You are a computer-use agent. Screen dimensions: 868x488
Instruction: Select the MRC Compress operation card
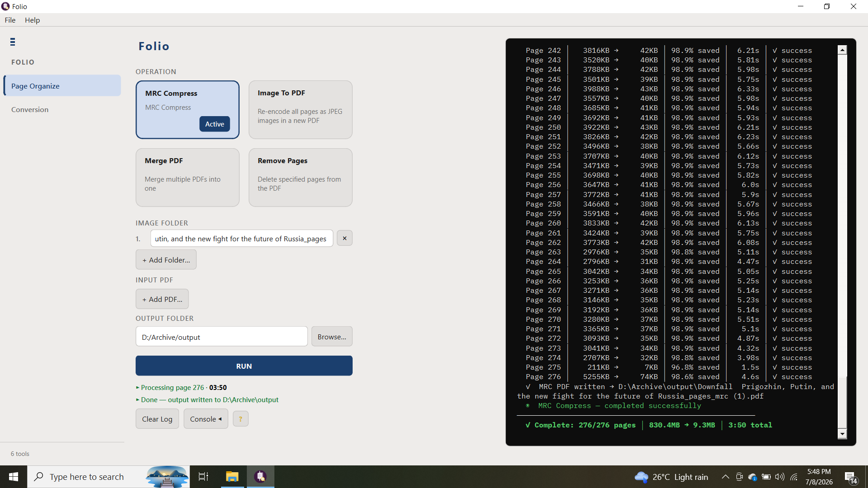187,110
